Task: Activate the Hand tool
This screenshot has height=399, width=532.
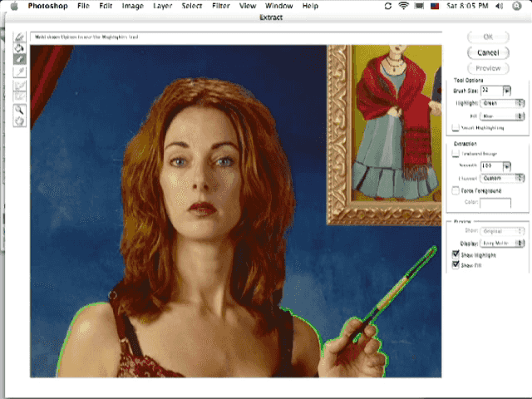Action: click(x=20, y=121)
